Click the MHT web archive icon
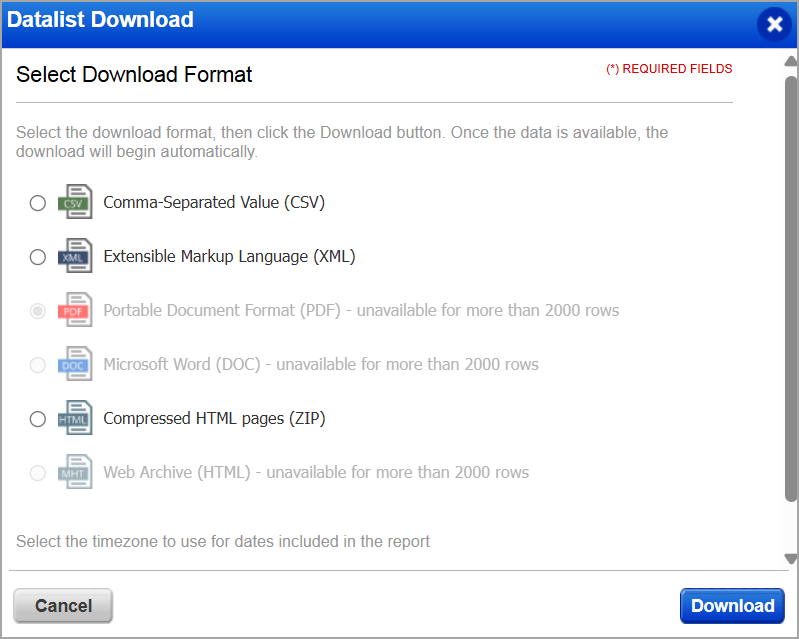This screenshot has width=799, height=639. click(x=75, y=472)
